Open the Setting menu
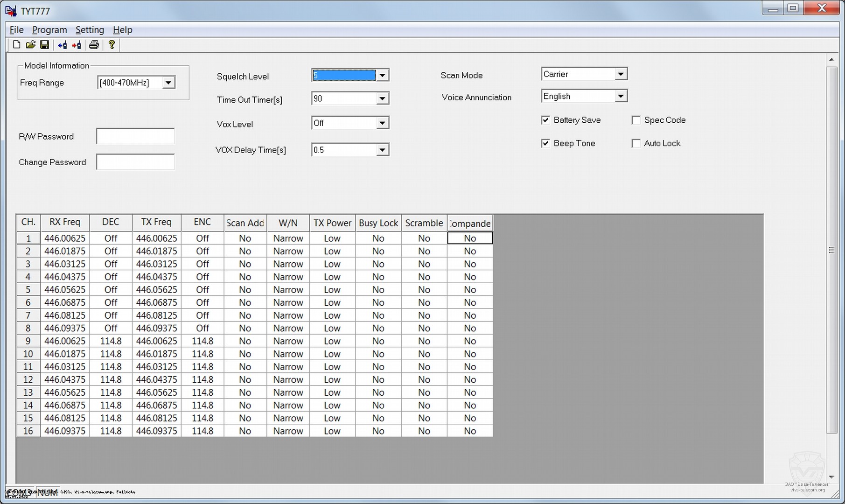Viewport: 845px width, 504px height. (90, 30)
